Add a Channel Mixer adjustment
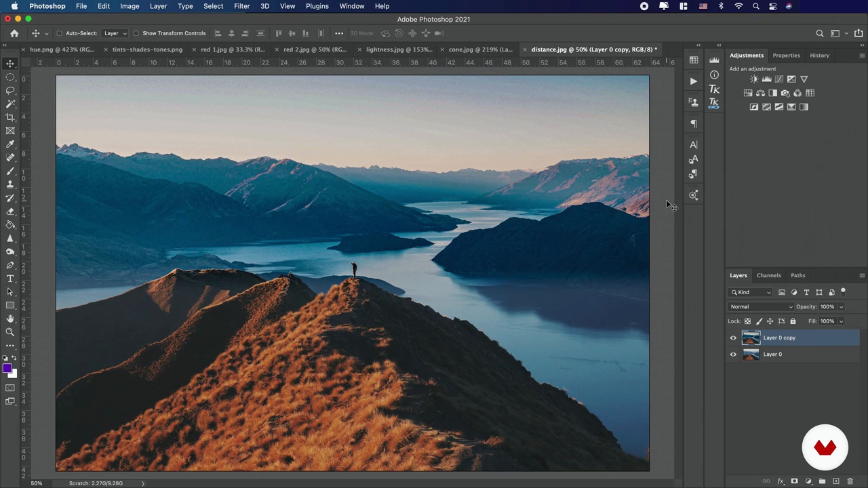868x488 pixels. [x=797, y=93]
